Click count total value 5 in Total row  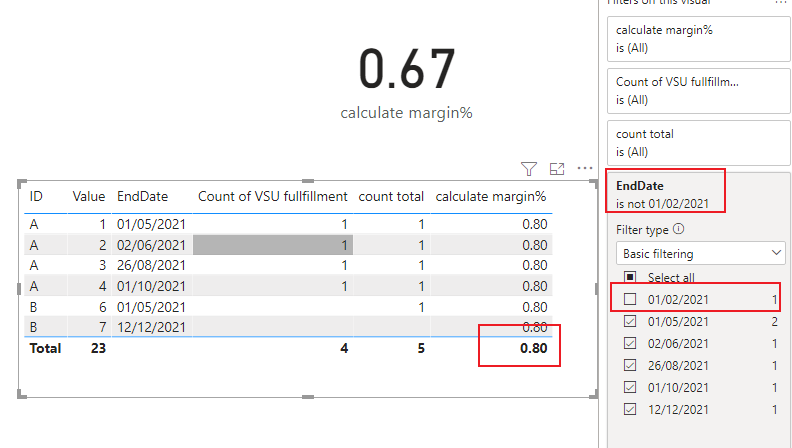pos(421,348)
